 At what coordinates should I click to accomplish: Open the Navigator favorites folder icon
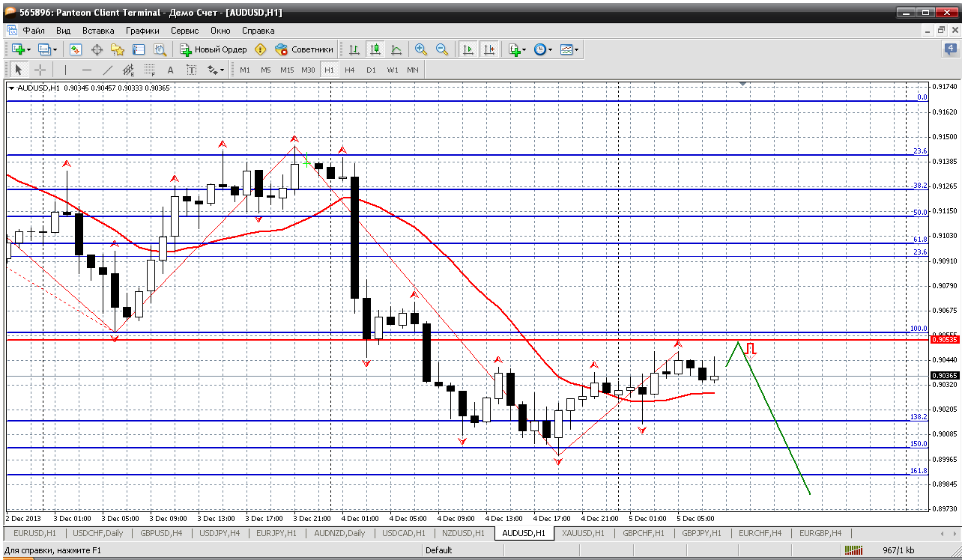click(x=118, y=49)
